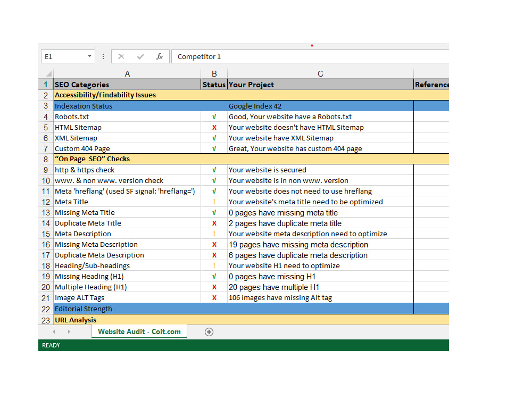Click the red X status for Duplicate Meta Description

tap(214, 255)
